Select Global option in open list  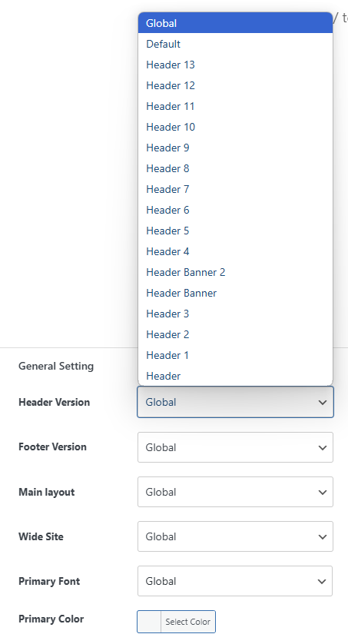(x=235, y=23)
